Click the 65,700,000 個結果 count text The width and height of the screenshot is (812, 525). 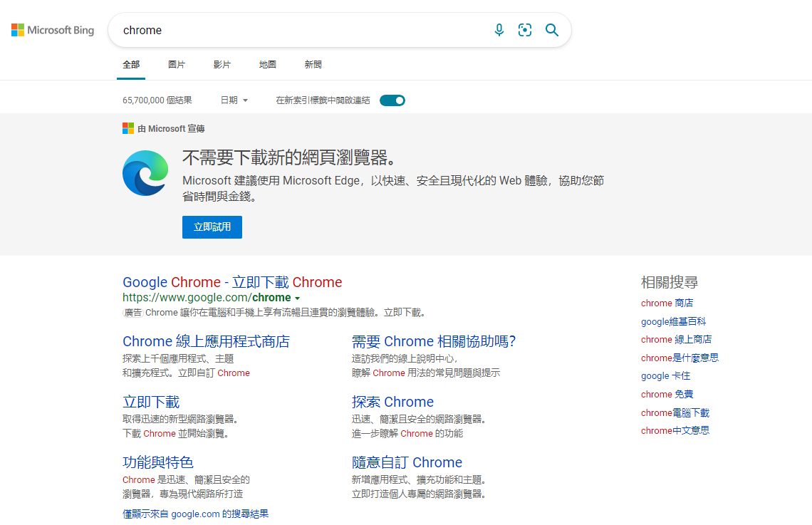157,100
